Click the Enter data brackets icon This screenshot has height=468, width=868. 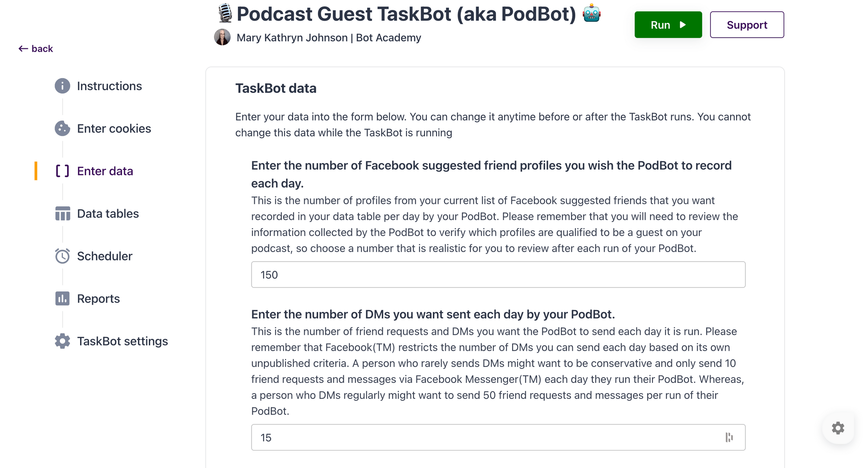pyautogui.click(x=62, y=171)
